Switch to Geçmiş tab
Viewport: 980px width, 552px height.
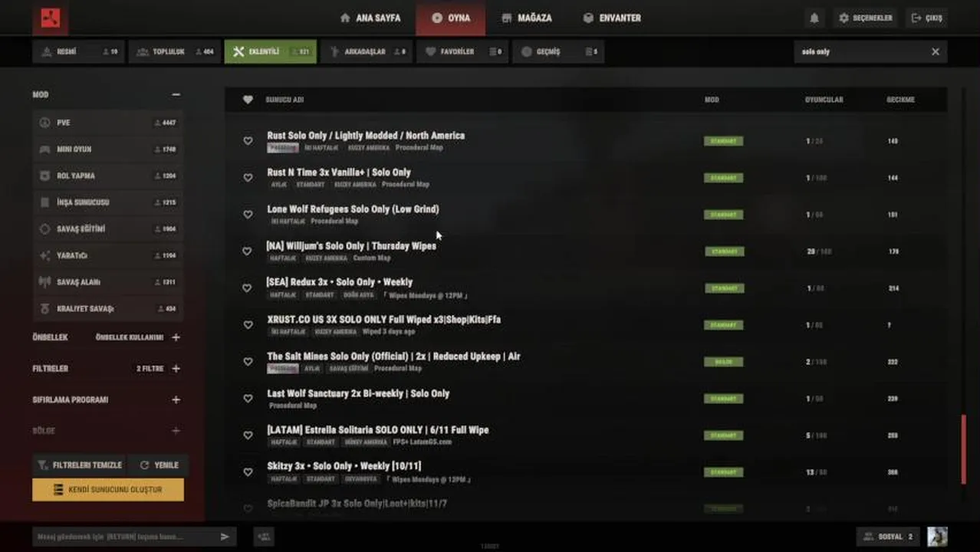pos(557,52)
